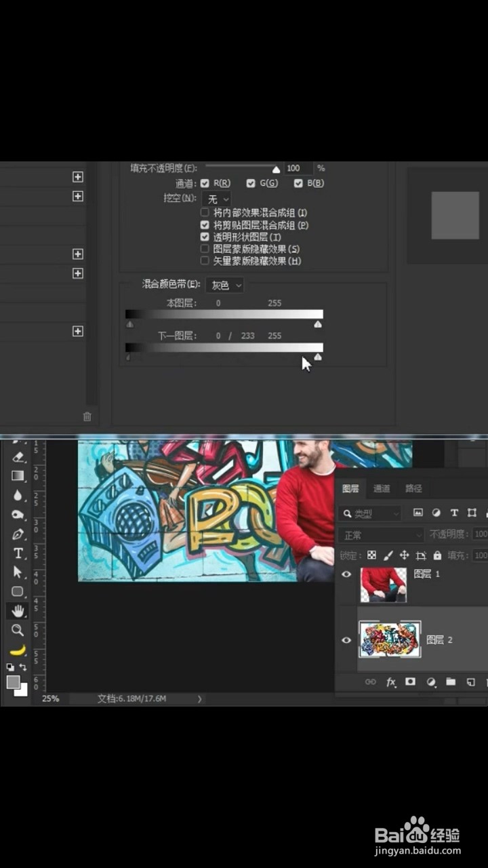Image resolution: width=488 pixels, height=868 pixels.
Task: Link layers chain icon
Action: [x=371, y=682]
